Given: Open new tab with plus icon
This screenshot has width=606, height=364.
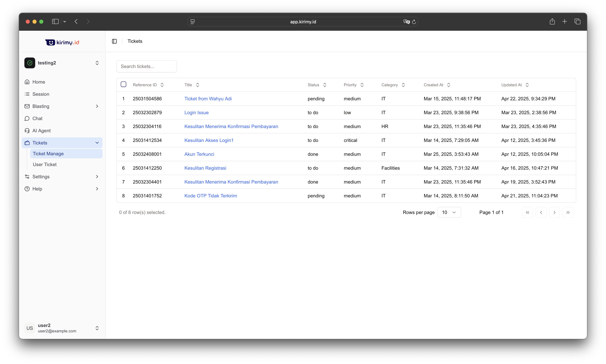Looking at the screenshot, I should coord(565,22).
